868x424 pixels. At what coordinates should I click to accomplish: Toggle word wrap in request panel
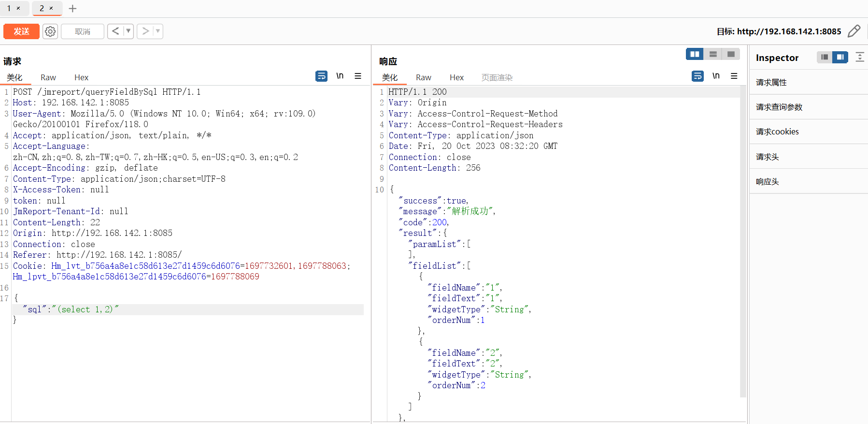pyautogui.click(x=321, y=76)
